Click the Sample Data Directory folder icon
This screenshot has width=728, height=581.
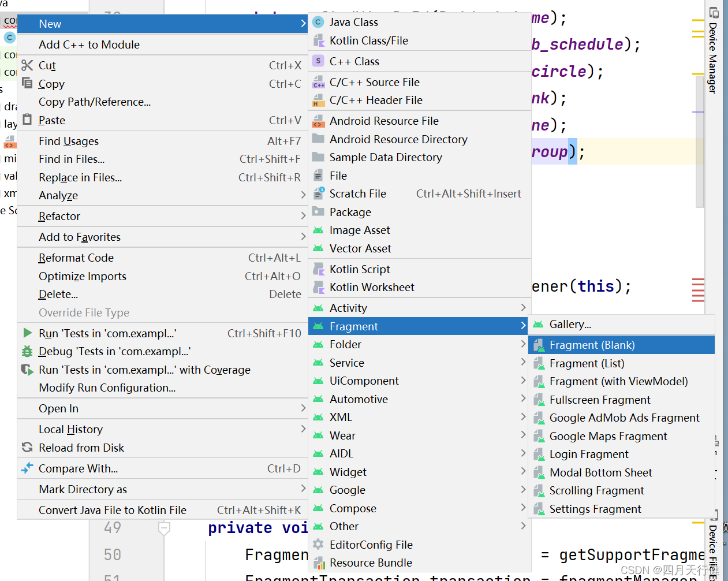[318, 157]
